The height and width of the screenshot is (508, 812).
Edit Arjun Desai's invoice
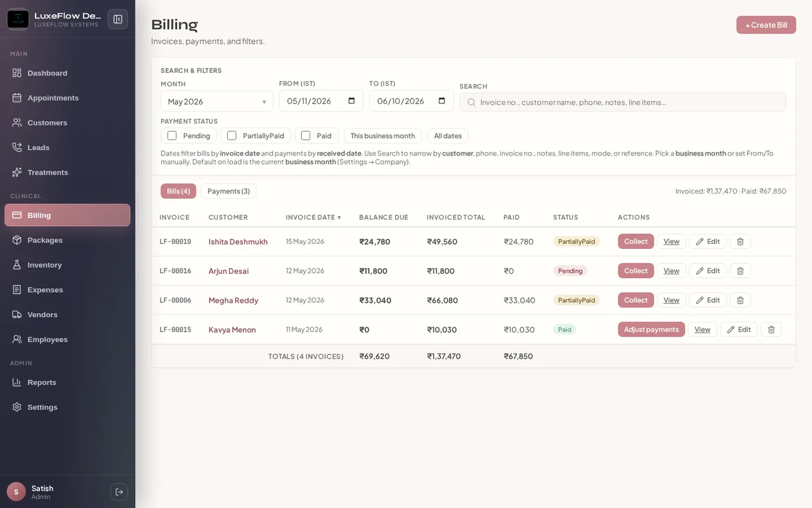[x=708, y=271]
